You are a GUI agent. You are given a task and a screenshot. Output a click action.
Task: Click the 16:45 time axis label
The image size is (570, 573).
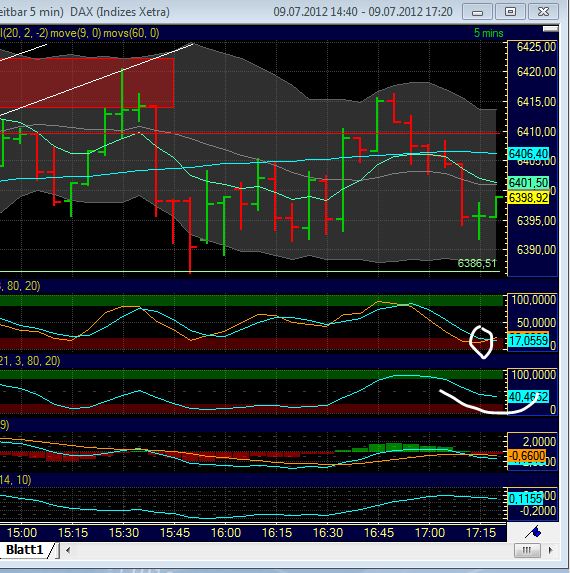pyautogui.click(x=379, y=532)
